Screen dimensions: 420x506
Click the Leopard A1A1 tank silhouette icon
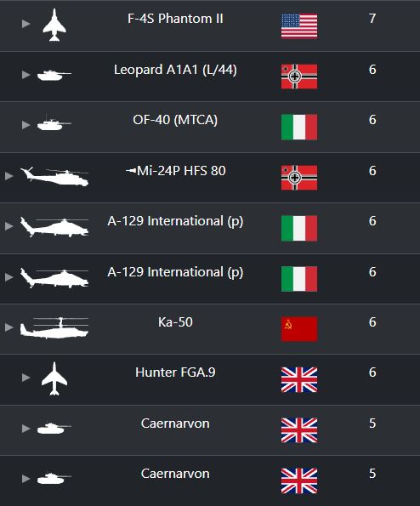[x=54, y=75]
